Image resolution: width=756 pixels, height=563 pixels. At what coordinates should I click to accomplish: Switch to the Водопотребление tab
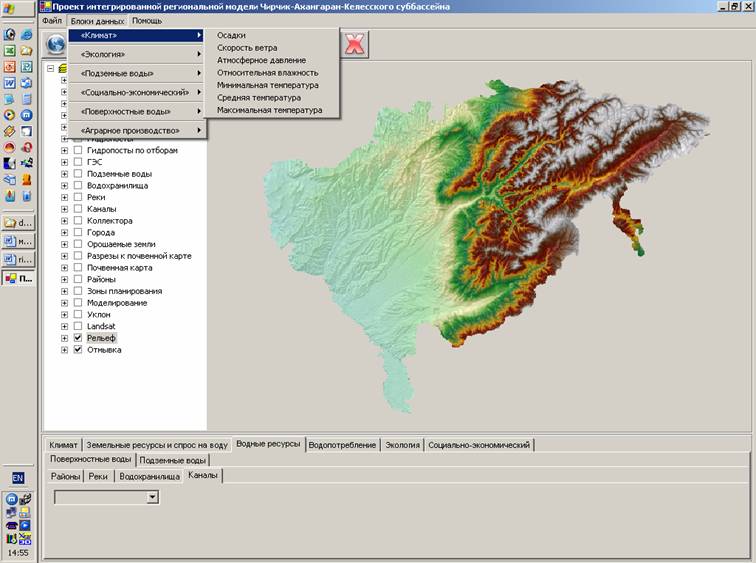(x=342, y=444)
